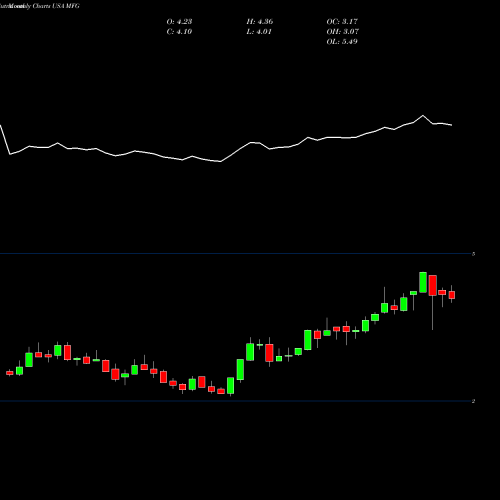500x500 pixels.
Task: Click the tallest green candle at the chart peak
Action: tap(423, 282)
